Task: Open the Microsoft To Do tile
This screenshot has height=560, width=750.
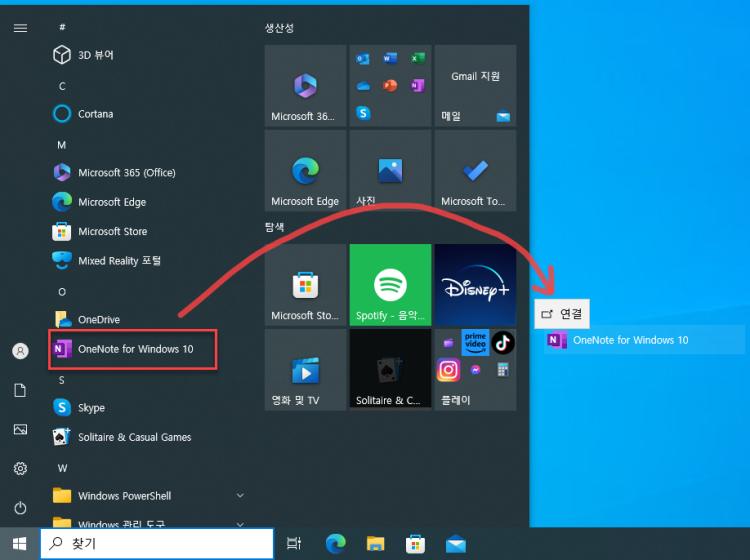Action: (475, 171)
